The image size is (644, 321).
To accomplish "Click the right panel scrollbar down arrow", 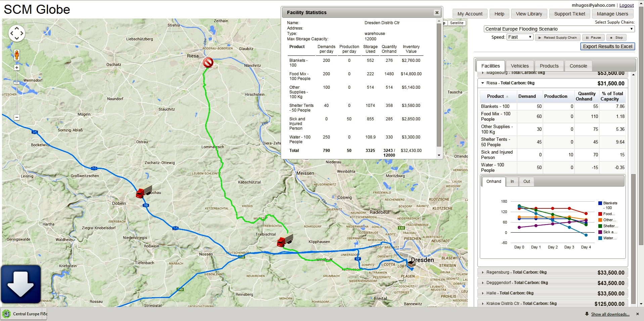I will pyautogui.click(x=641, y=304).
